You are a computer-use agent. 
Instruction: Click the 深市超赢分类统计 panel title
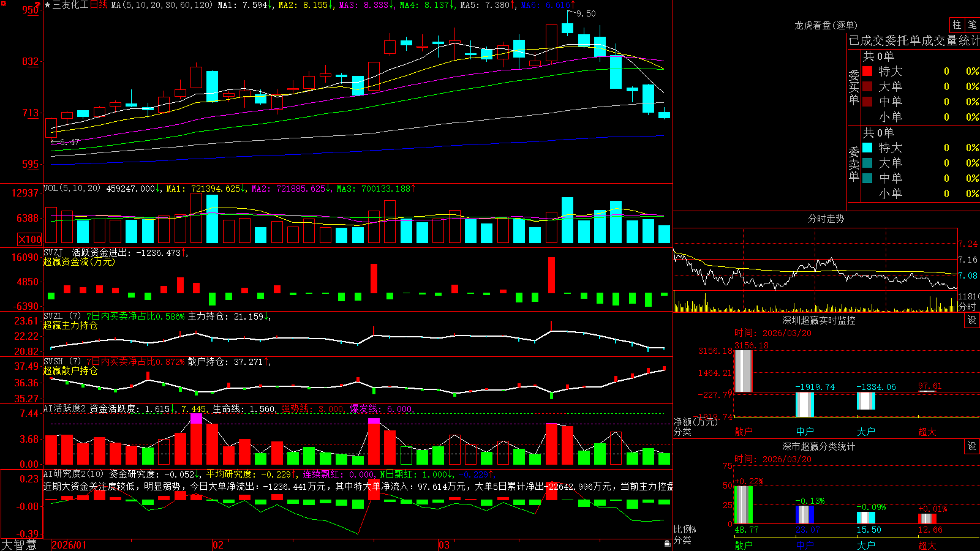[819, 446]
